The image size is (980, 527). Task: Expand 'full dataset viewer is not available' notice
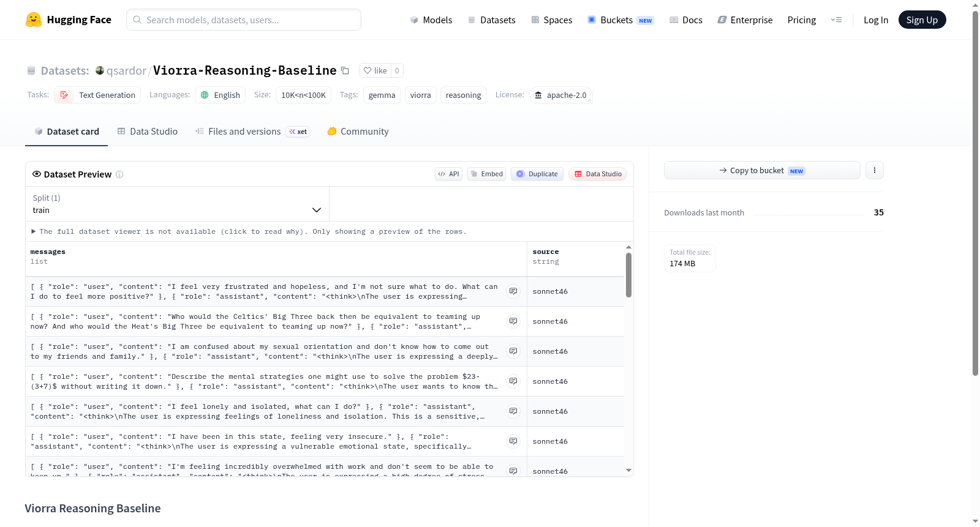tap(249, 231)
